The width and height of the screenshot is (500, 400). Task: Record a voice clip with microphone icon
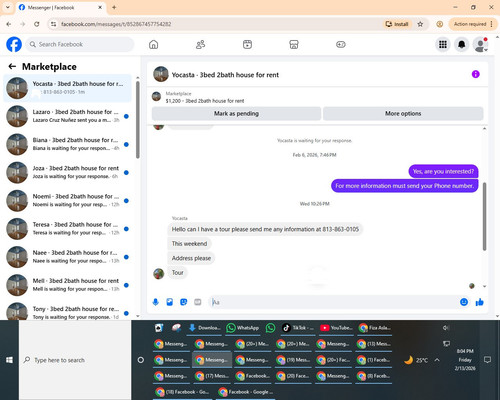pyautogui.click(x=156, y=302)
